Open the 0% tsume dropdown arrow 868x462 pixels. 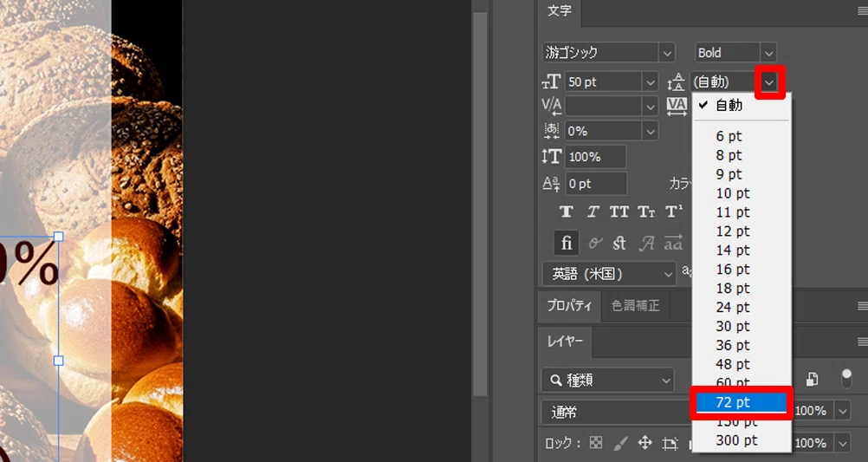coord(651,131)
